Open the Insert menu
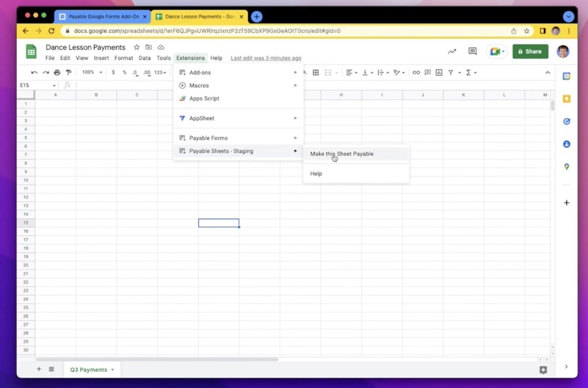Screen dimensions: 588x388 click(101, 58)
